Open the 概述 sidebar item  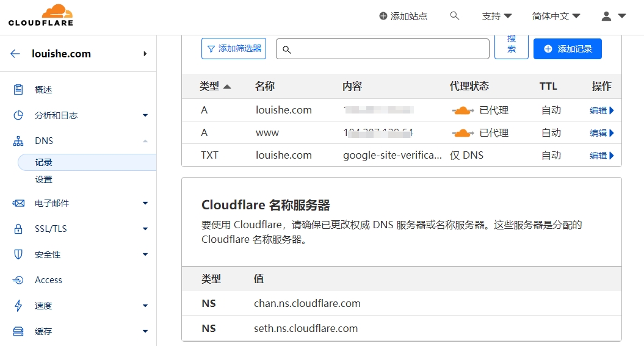[x=43, y=90]
